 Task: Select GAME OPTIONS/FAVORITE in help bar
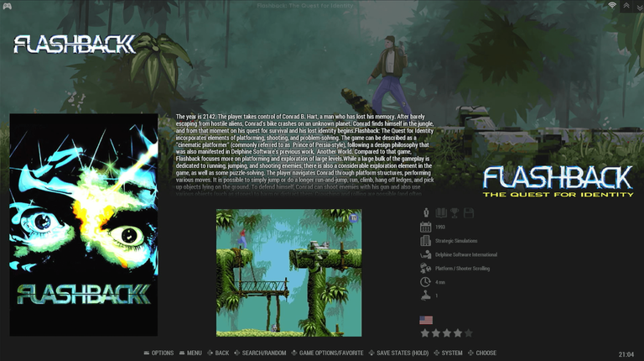point(331,353)
